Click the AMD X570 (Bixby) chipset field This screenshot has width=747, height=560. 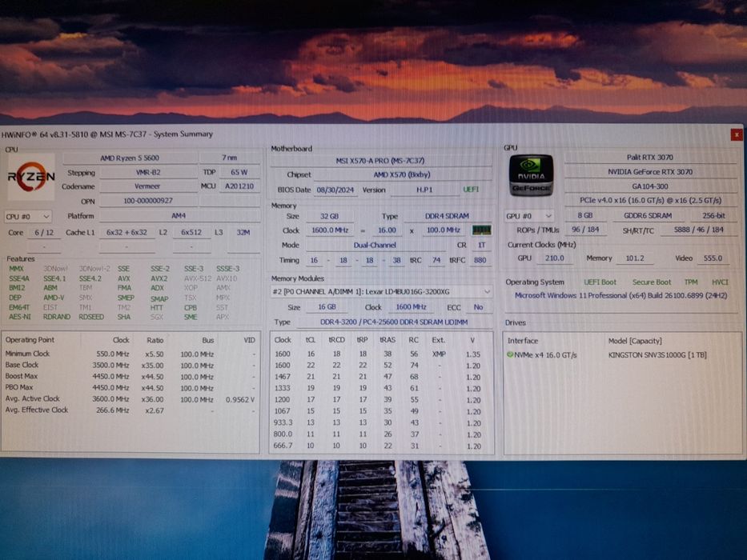[402, 174]
